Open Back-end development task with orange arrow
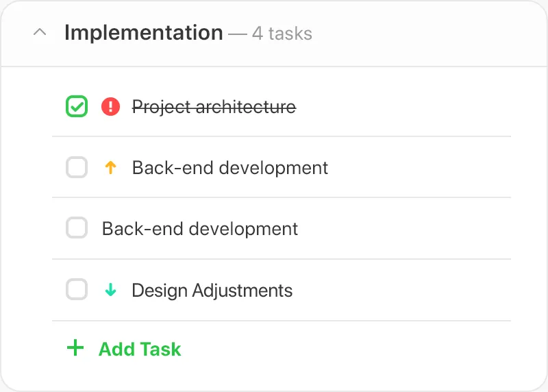The image size is (548, 392). [x=230, y=167]
